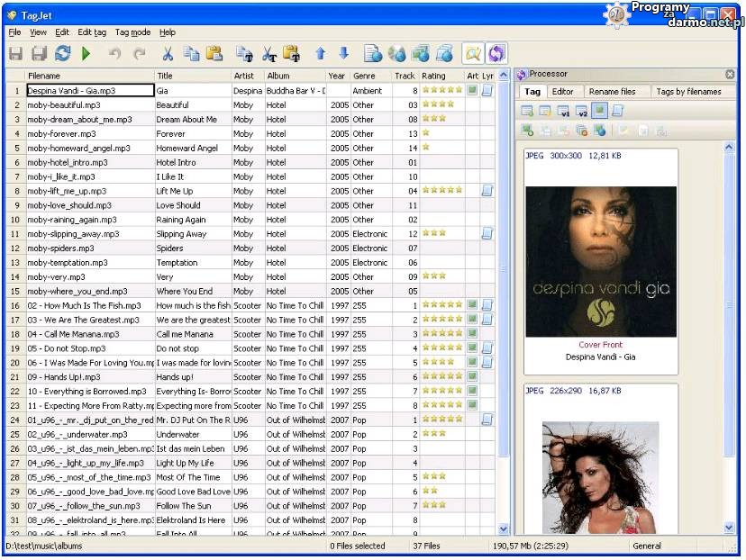Click the blue refresh icon in toolbar
Image resolution: width=746 pixels, height=560 pixels.
(62, 54)
